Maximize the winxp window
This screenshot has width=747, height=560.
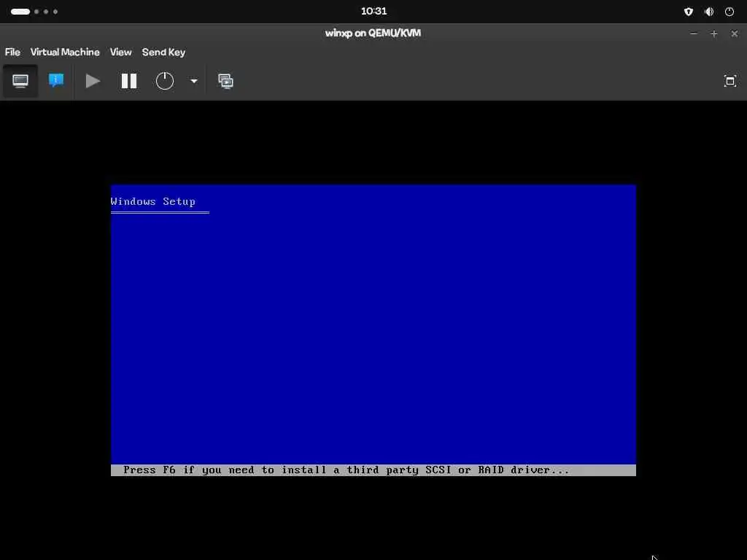point(713,34)
